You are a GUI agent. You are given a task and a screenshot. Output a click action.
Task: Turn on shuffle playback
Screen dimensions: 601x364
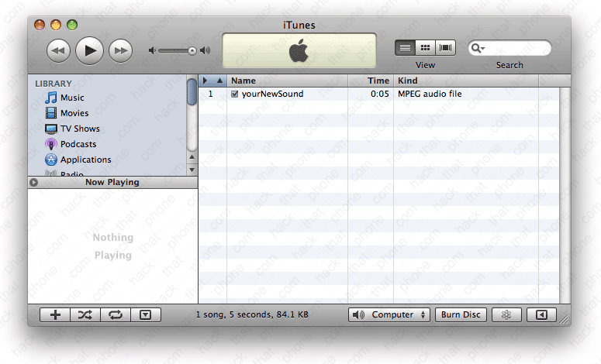85,314
